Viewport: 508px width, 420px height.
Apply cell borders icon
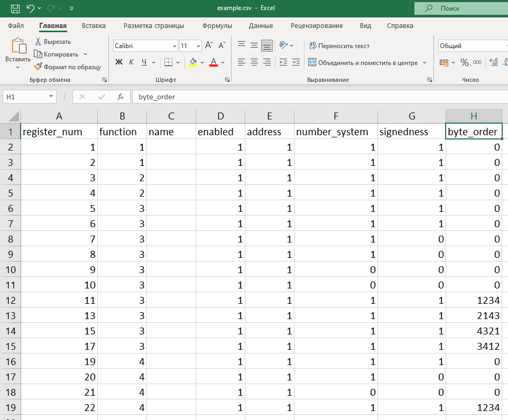click(168, 62)
